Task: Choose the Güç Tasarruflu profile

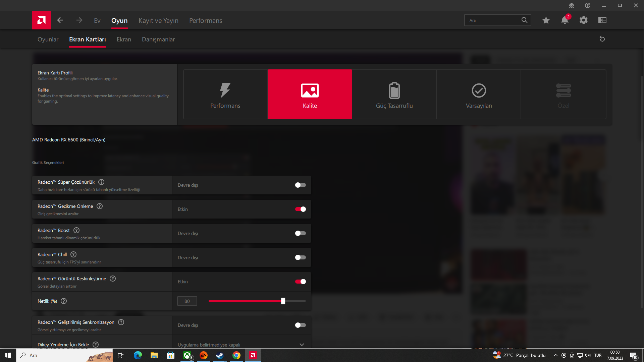Action: 394,94
